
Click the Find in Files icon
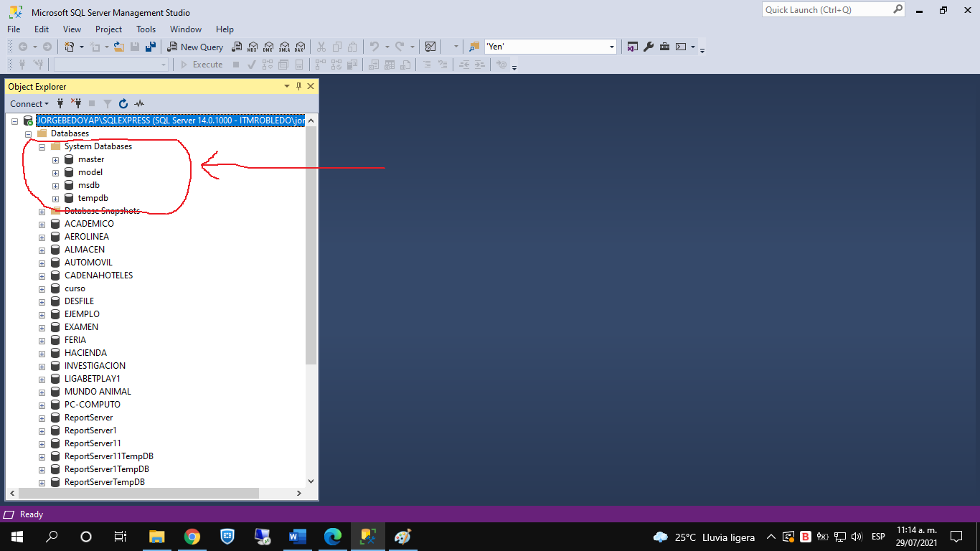coord(474,47)
